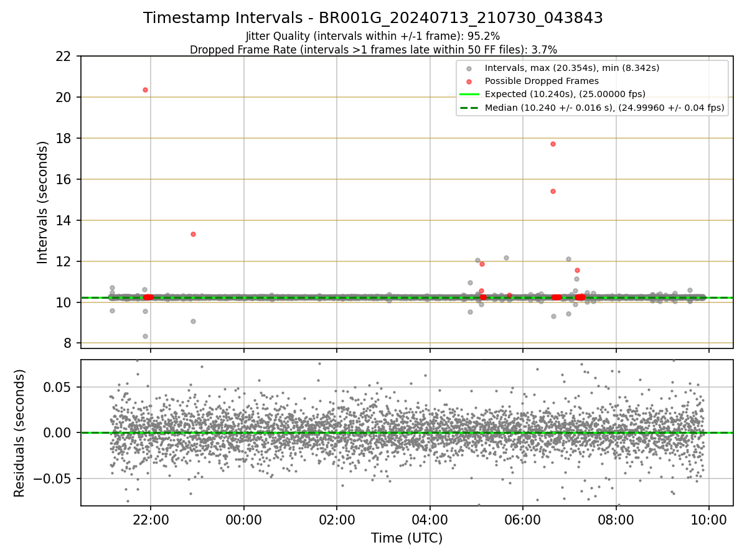Select the Dropped Frame Rate 3.7% subtitle
The width and height of the screenshot is (747, 560).
[373, 49]
